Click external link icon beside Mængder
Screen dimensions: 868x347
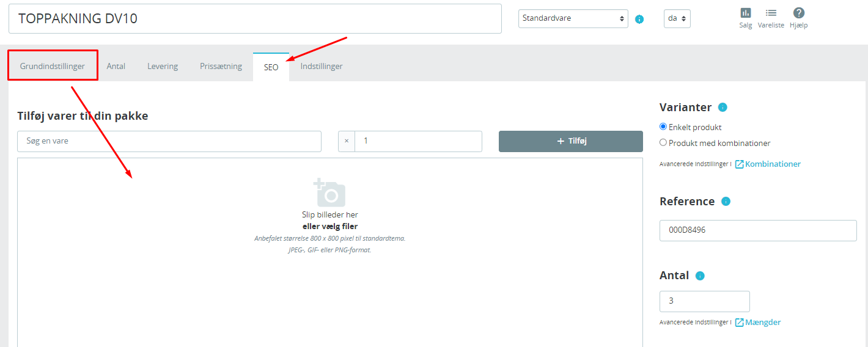(x=739, y=323)
